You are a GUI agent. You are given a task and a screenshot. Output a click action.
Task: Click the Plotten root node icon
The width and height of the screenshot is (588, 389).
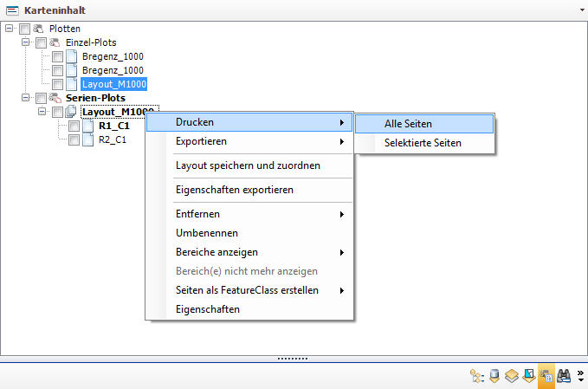(x=38, y=29)
